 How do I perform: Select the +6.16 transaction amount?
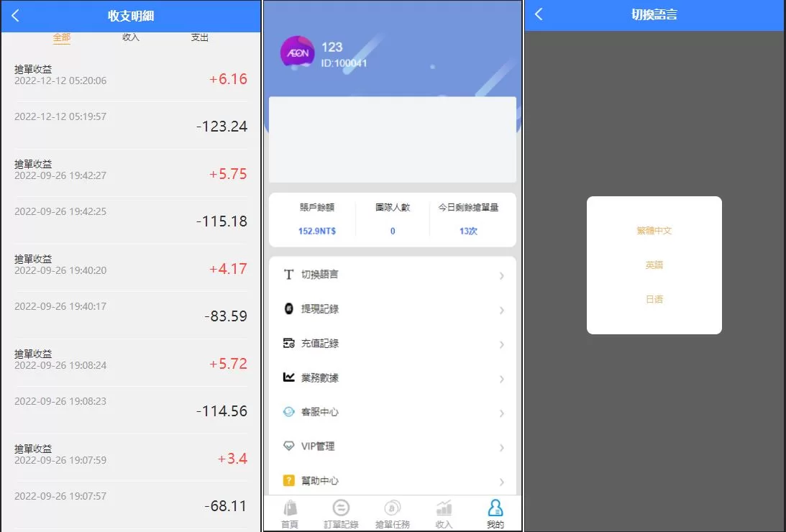pyautogui.click(x=228, y=78)
